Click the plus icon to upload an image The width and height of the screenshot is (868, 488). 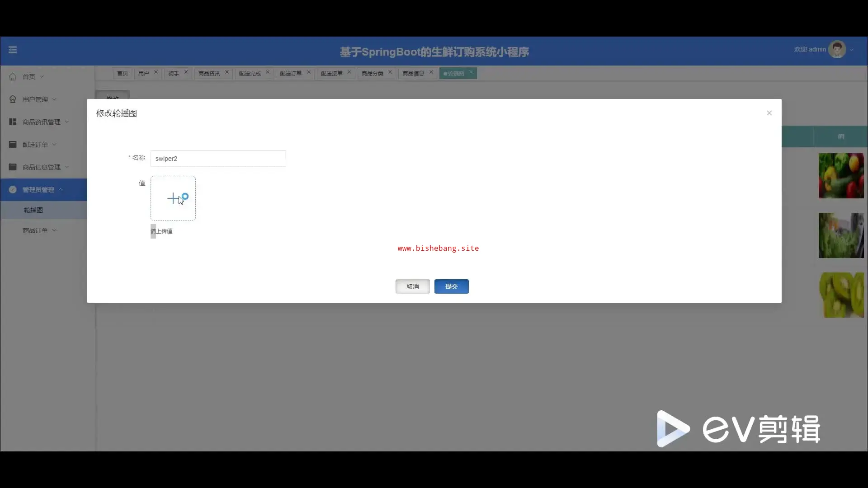pos(173,198)
